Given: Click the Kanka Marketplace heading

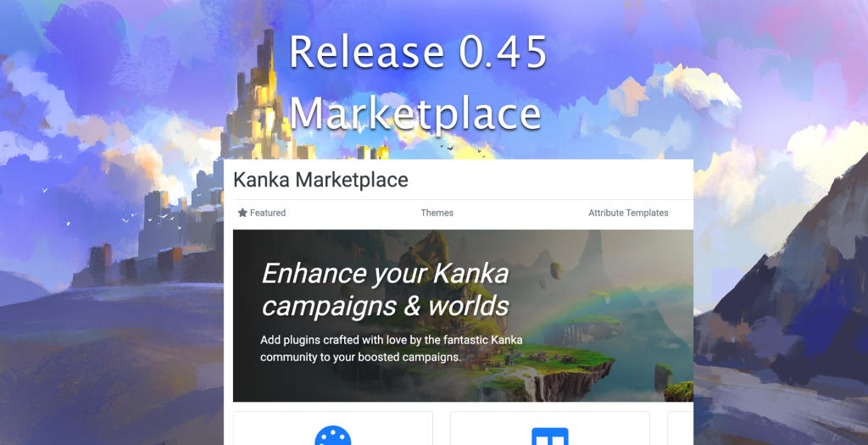Looking at the screenshot, I should 320,180.
